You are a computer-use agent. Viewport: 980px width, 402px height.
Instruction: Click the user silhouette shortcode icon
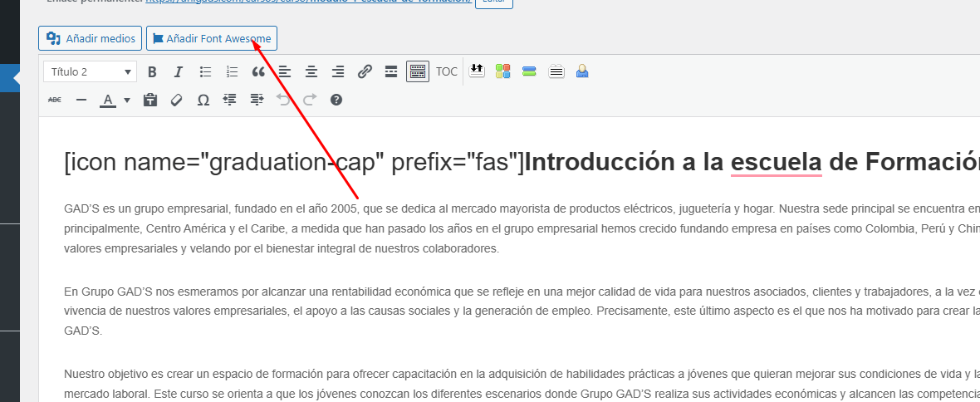tap(582, 71)
